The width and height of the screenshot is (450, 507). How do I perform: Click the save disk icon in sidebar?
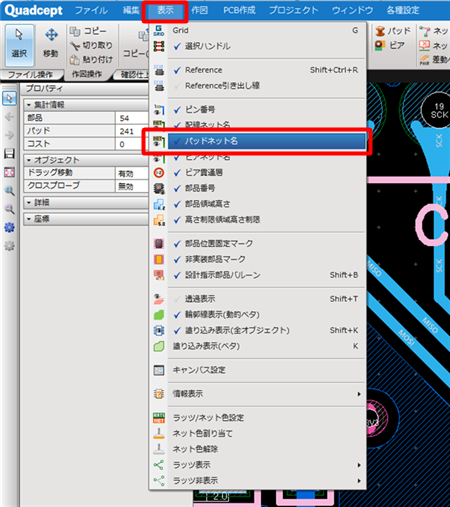tap(9, 154)
